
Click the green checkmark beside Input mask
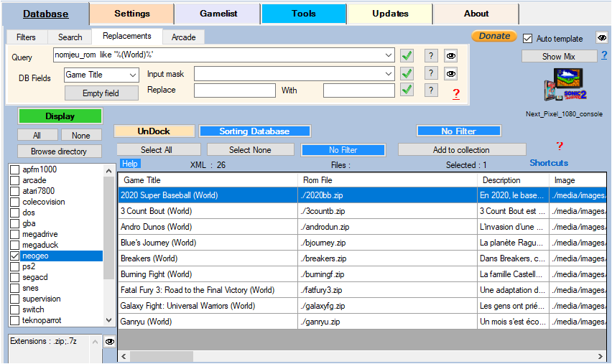407,73
